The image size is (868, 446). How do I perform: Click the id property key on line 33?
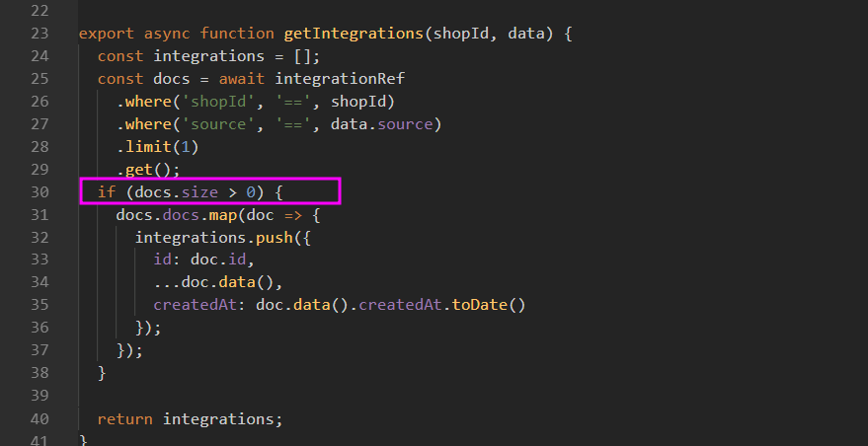(x=163, y=260)
